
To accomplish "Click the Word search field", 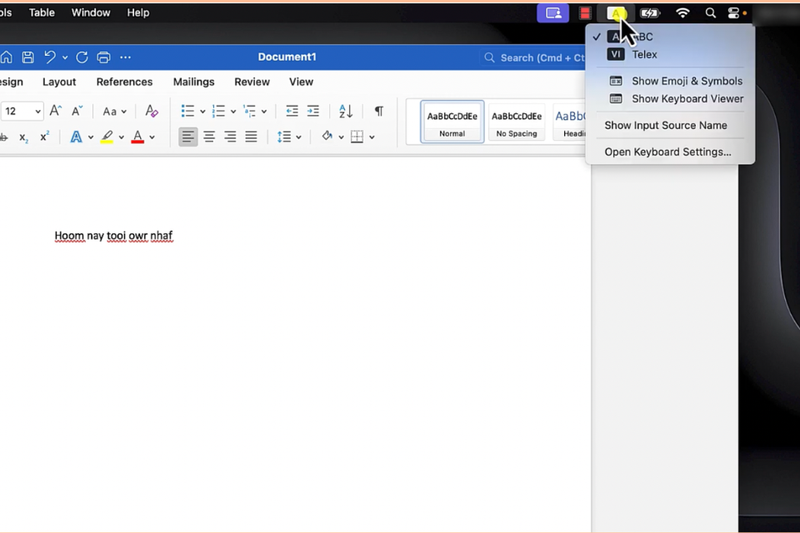I will click(533, 58).
